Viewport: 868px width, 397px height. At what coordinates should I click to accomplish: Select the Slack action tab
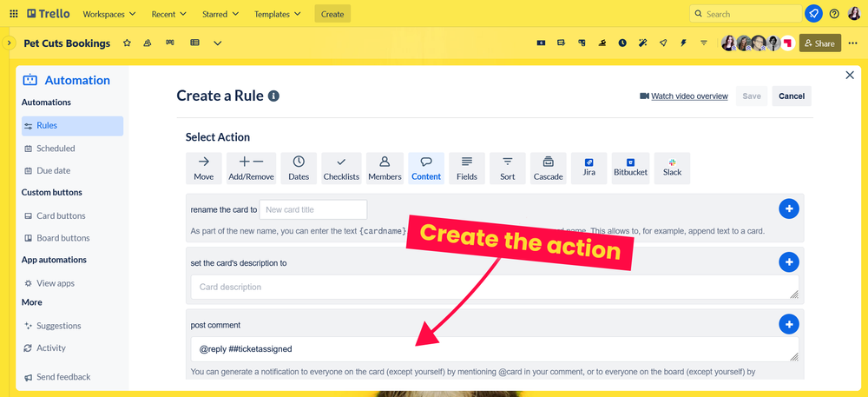pyautogui.click(x=672, y=169)
